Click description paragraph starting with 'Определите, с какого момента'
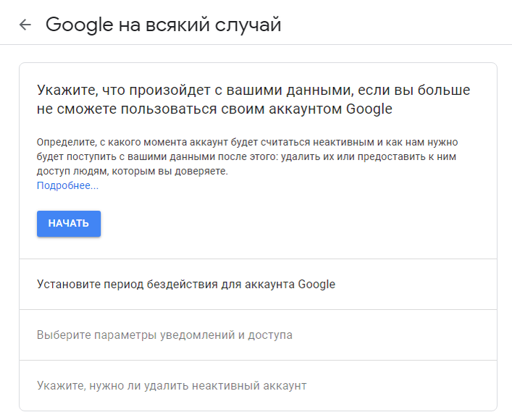The height and width of the screenshot is (420, 512). (x=247, y=156)
